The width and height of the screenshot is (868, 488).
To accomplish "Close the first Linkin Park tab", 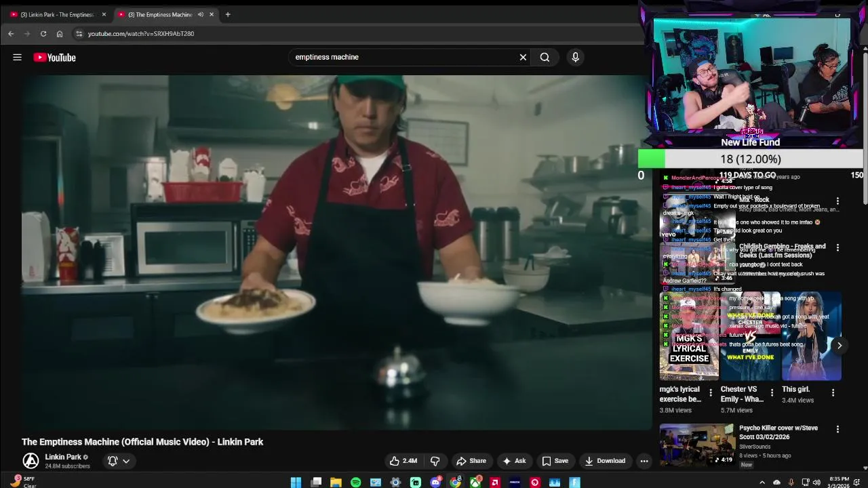I will click(104, 14).
